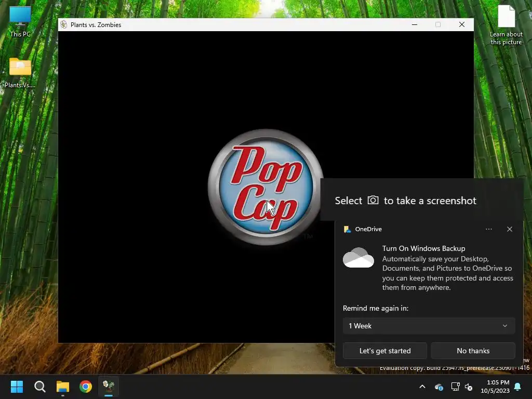Image resolution: width=532 pixels, height=399 pixels.
Task: Click the PopCap logo in game window
Action: (265, 187)
